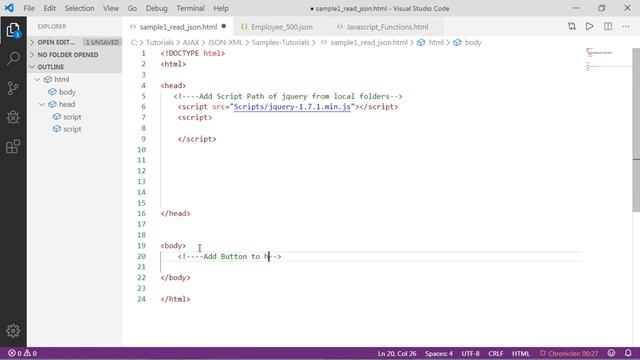This screenshot has width=640, height=360.
Task: Click the </head> closing tag text
Action: (176, 213)
